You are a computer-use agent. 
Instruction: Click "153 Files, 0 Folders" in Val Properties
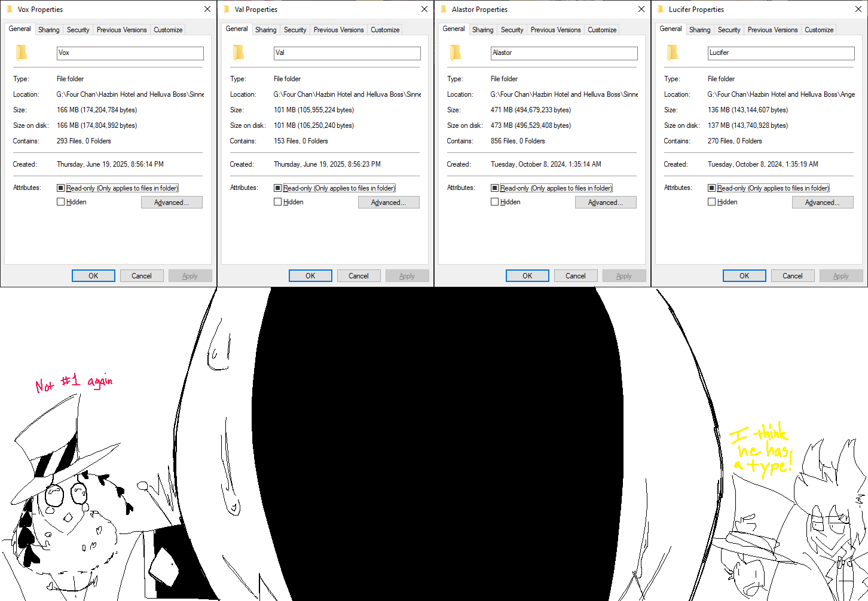click(x=301, y=141)
